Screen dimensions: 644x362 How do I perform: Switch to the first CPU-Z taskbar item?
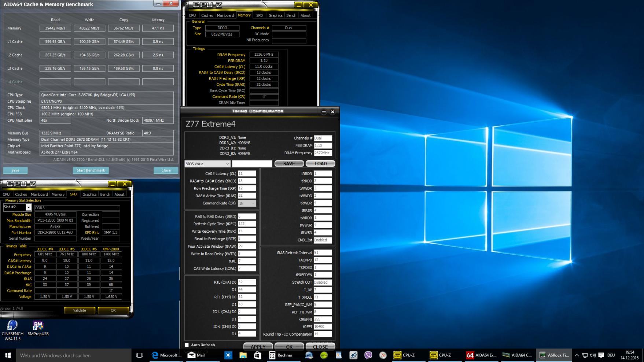(408, 355)
